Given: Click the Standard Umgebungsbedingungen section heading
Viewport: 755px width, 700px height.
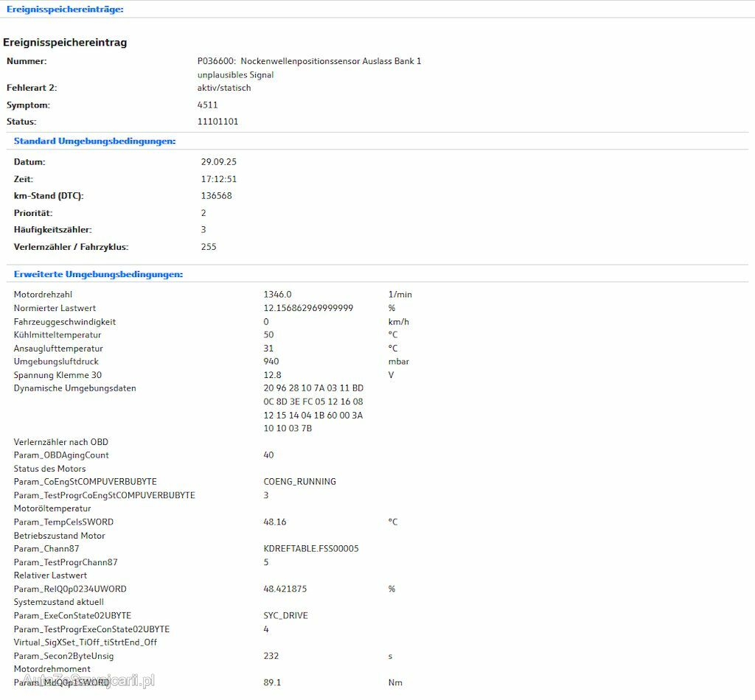Looking at the screenshot, I should coord(95,141).
